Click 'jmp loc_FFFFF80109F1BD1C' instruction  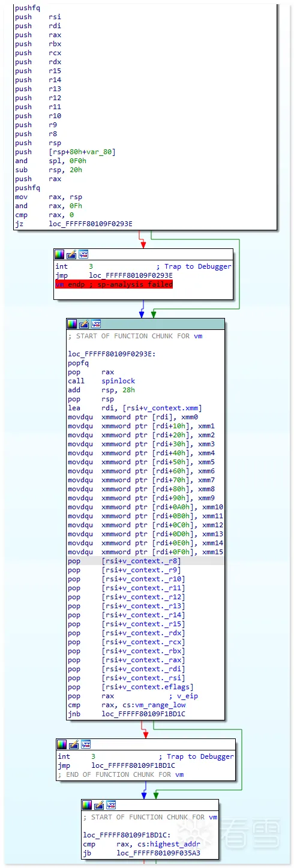[x=116, y=765]
